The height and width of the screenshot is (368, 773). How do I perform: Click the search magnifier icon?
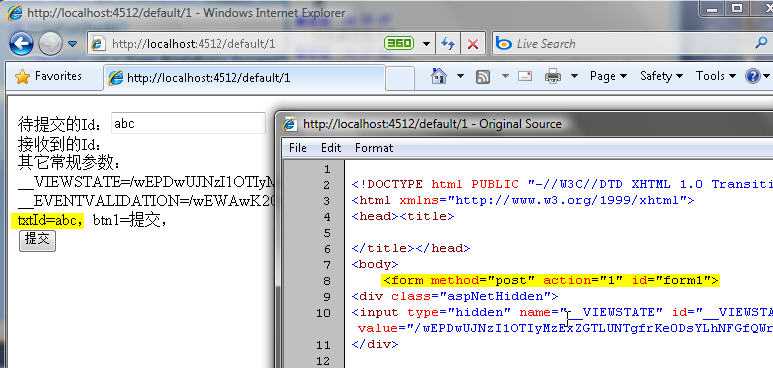[x=761, y=43]
